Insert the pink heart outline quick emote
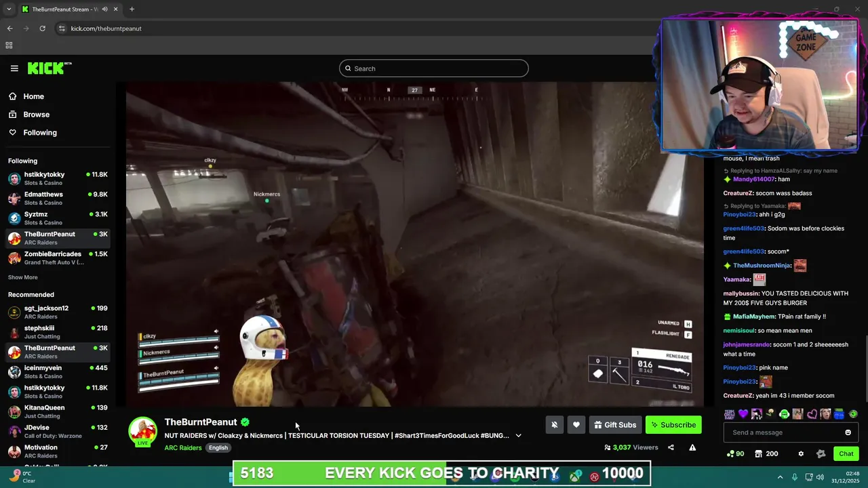The image size is (868, 488). (812, 414)
